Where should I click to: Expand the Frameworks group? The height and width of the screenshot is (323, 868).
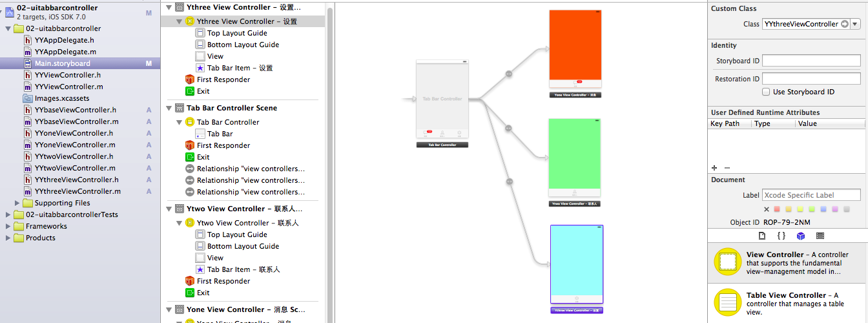8,226
